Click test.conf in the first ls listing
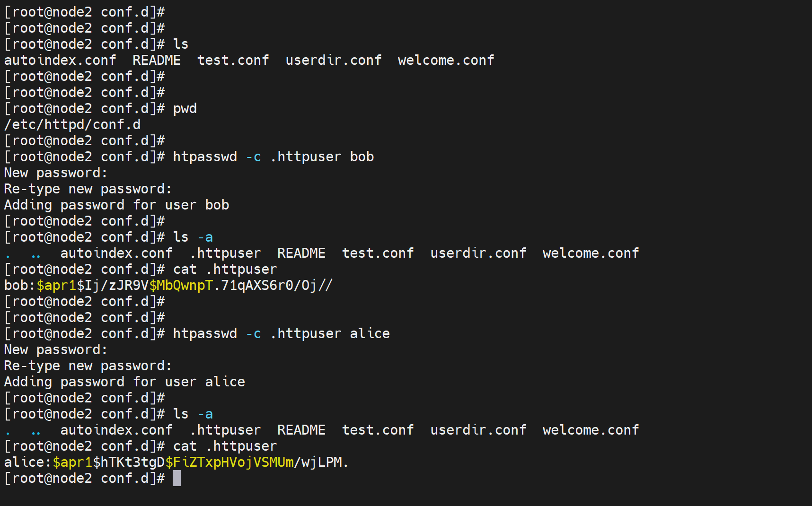812x506 pixels. pyautogui.click(x=233, y=61)
